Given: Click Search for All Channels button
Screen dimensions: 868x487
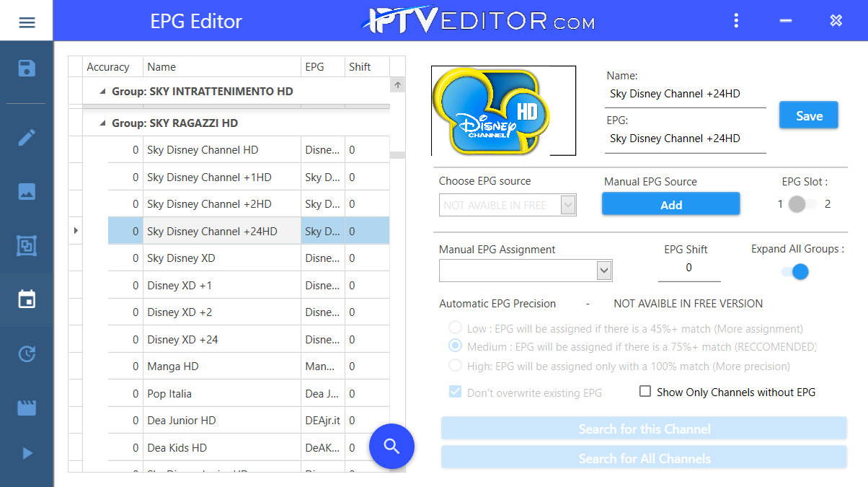Looking at the screenshot, I should (x=644, y=458).
